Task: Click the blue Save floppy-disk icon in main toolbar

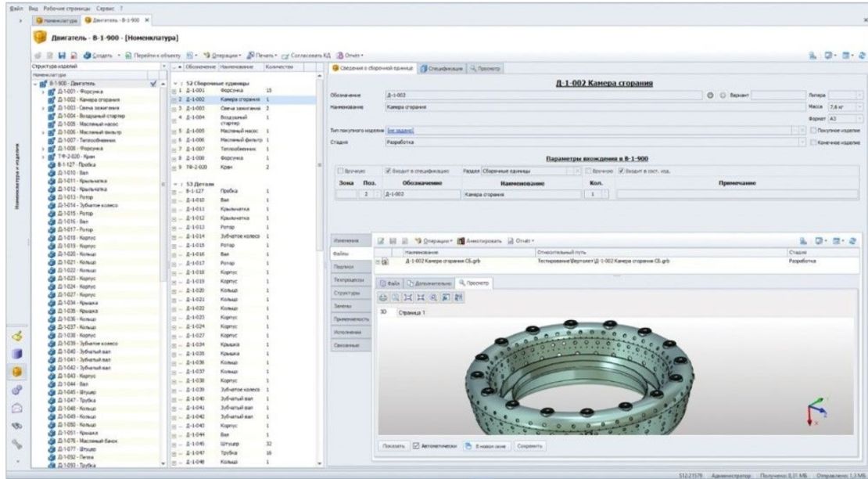Action: (62, 56)
